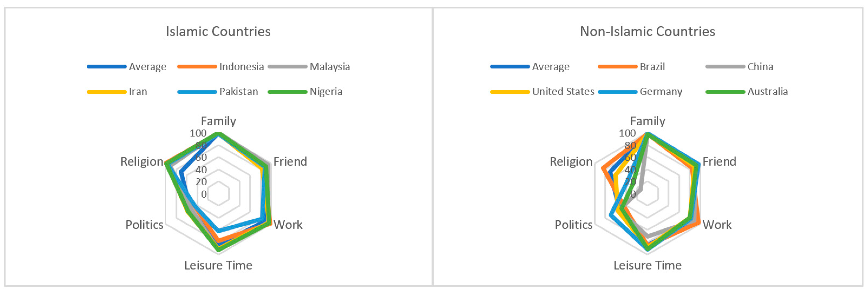Select the Pakistan legend label
Image resolution: width=868 pixels, height=294 pixels.
click(239, 92)
